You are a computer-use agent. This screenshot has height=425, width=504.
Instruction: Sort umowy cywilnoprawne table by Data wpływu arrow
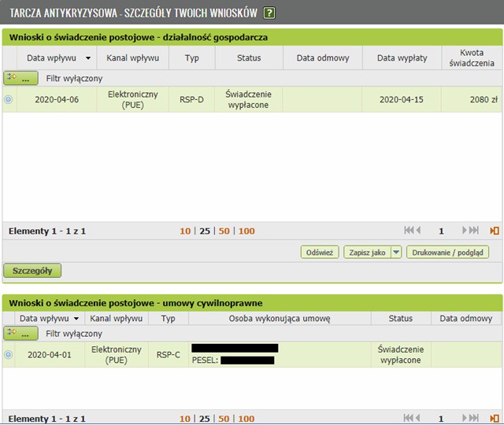point(76,319)
